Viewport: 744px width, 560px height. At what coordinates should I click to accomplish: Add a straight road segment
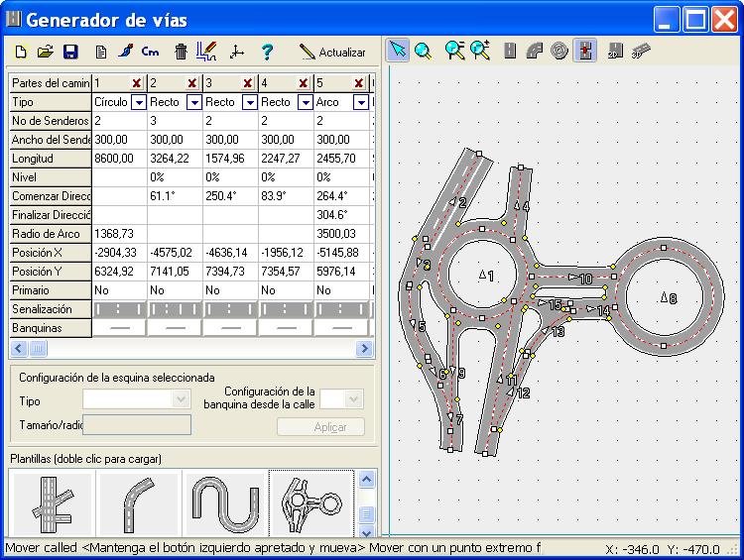click(x=510, y=51)
